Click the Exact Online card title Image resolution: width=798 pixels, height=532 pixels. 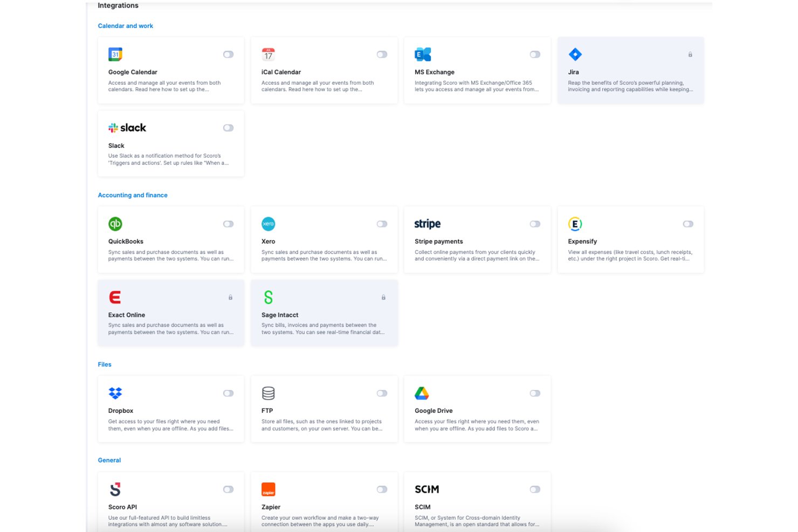coord(127,315)
